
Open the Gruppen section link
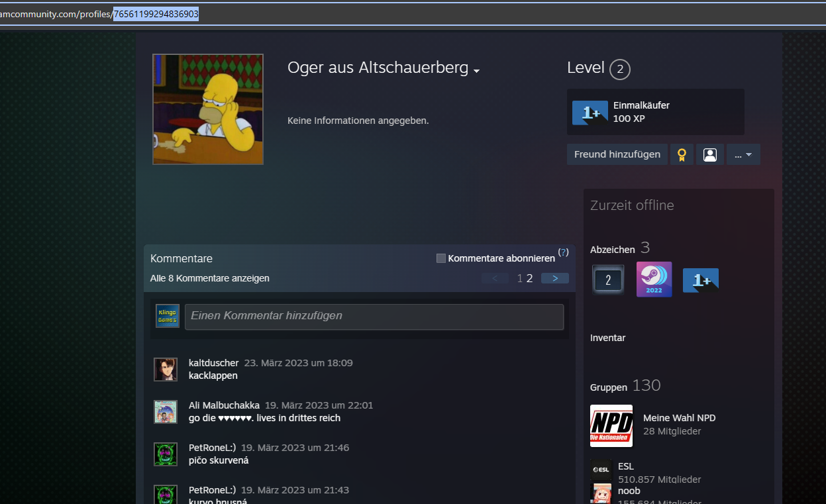[608, 387]
